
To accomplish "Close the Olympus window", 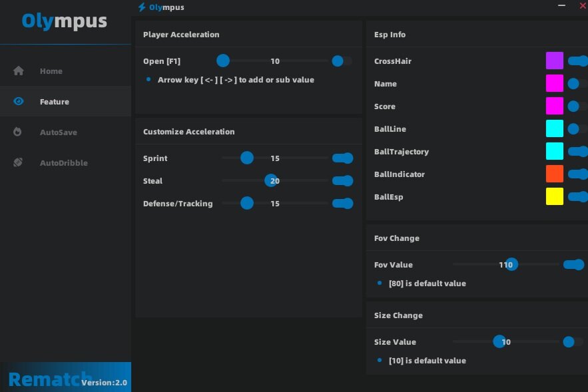I will pyautogui.click(x=583, y=5).
